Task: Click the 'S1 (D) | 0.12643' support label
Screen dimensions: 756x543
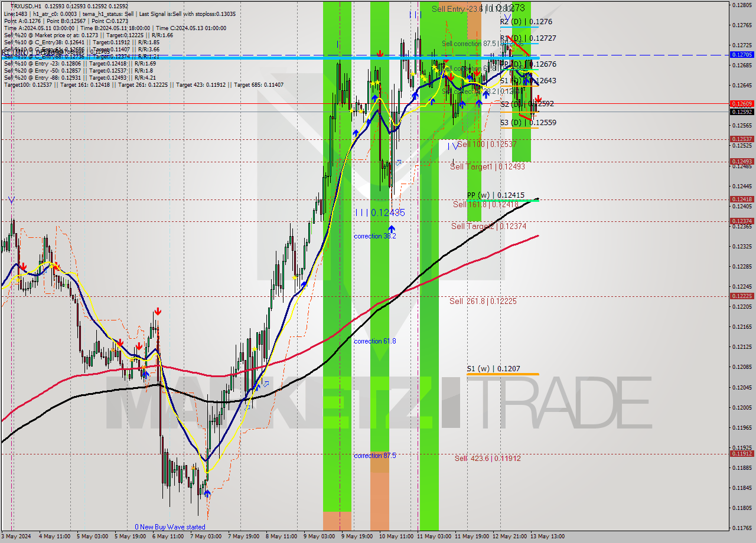Action: point(529,80)
